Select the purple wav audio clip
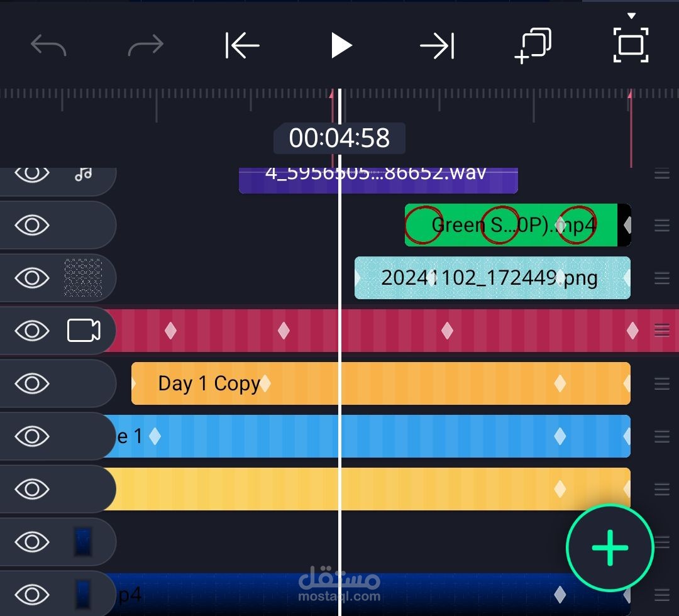Screen dimensions: 679x616 pyautogui.click(x=378, y=180)
